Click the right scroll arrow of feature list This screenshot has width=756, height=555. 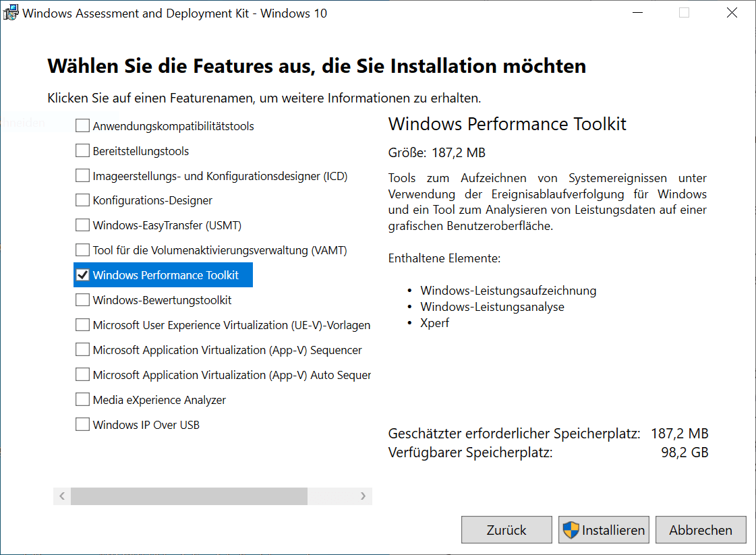363,496
